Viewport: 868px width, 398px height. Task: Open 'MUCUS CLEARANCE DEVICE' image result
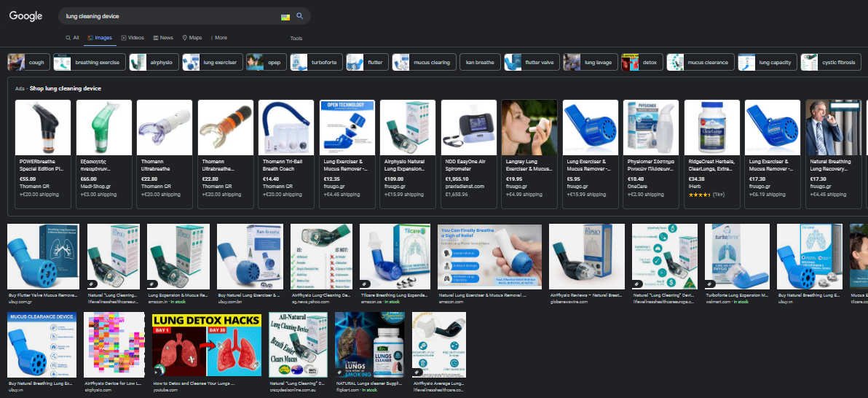(42, 343)
